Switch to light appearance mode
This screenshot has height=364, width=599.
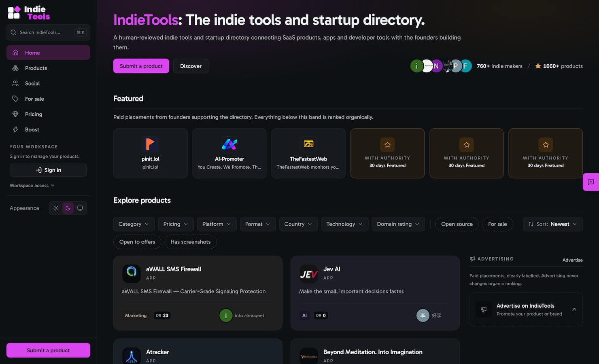56,208
